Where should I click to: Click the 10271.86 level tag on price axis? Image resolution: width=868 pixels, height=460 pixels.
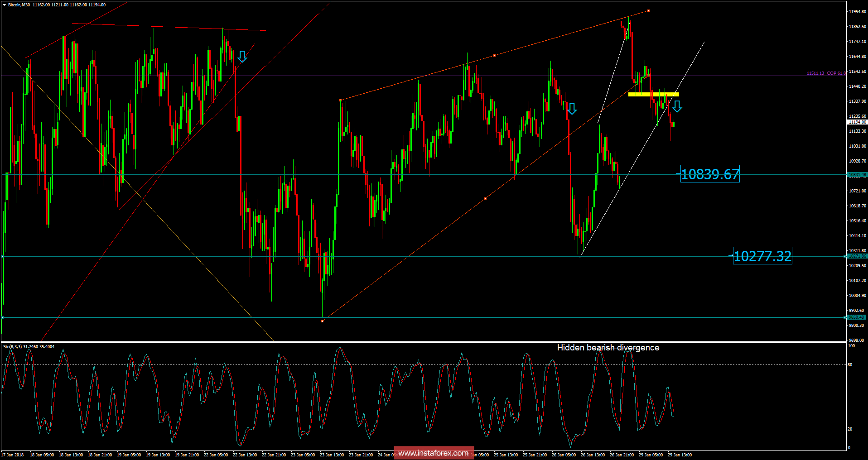pyautogui.click(x=857, y=256)
